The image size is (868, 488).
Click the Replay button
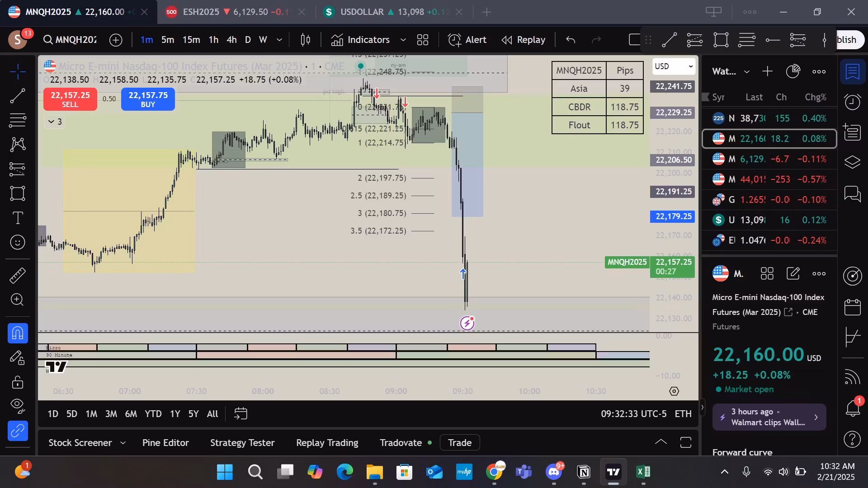(x=524, y=40)
